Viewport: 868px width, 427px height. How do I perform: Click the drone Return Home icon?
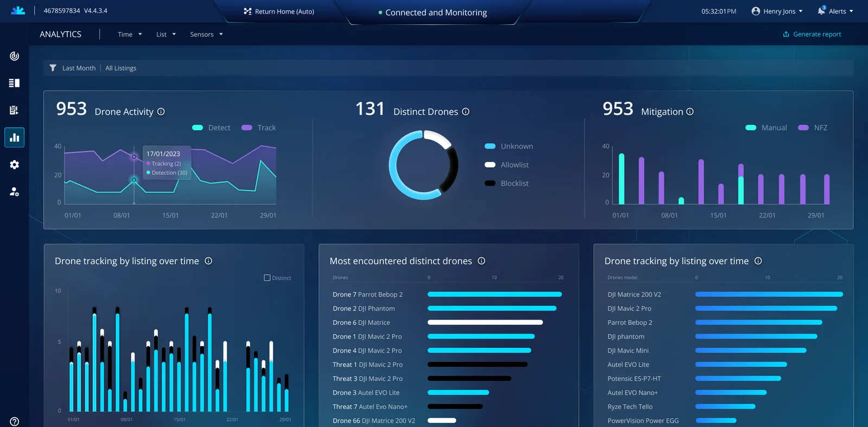[x=247, y=11]
